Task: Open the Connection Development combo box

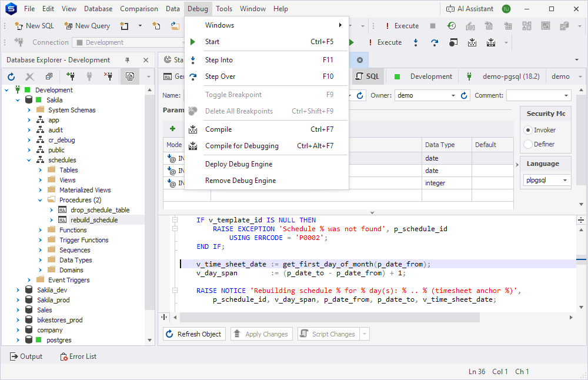Action: coord(128,42)
